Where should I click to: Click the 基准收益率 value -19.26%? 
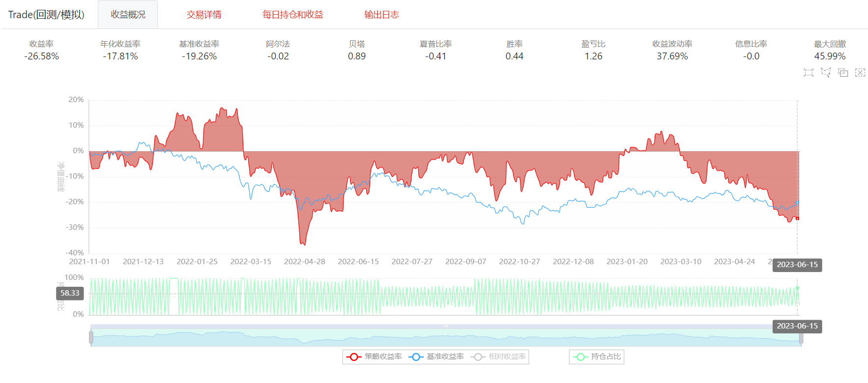pos(199,56)
